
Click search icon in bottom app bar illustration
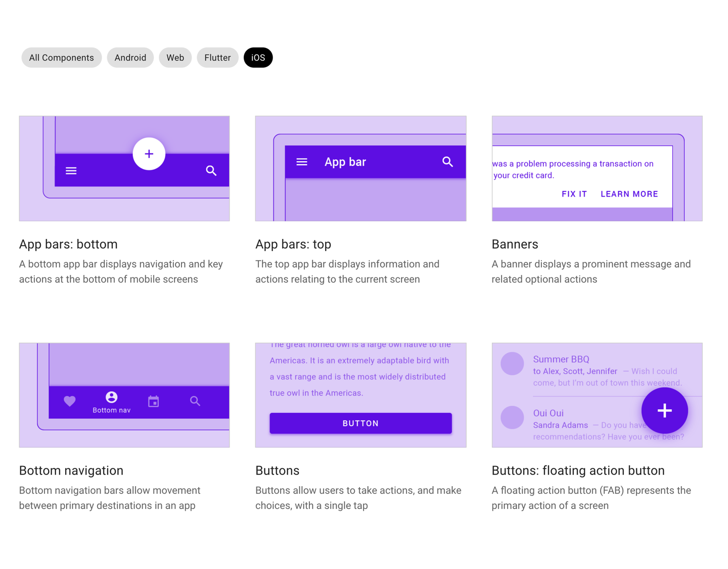211,171
